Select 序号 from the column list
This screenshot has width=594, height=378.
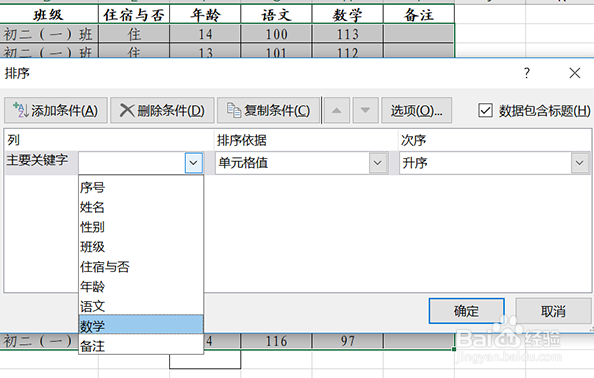point(141,187)
